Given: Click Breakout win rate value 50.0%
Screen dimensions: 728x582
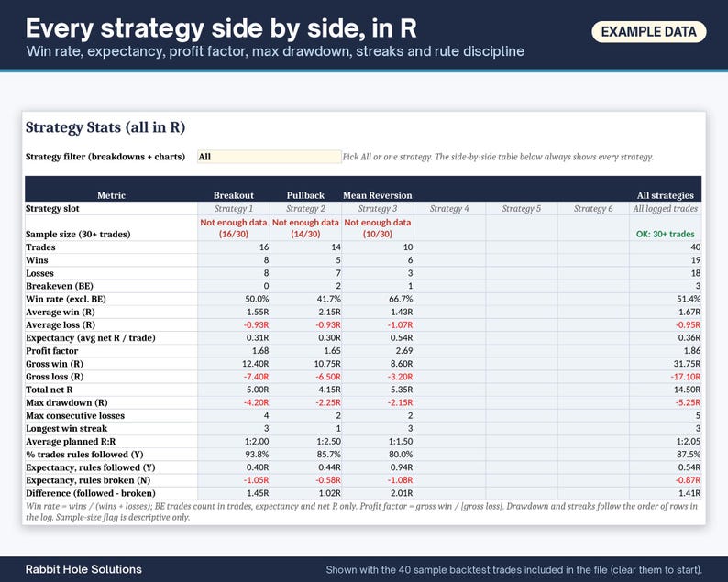Looking at the screenshot, I should click(x=257, y=299).
